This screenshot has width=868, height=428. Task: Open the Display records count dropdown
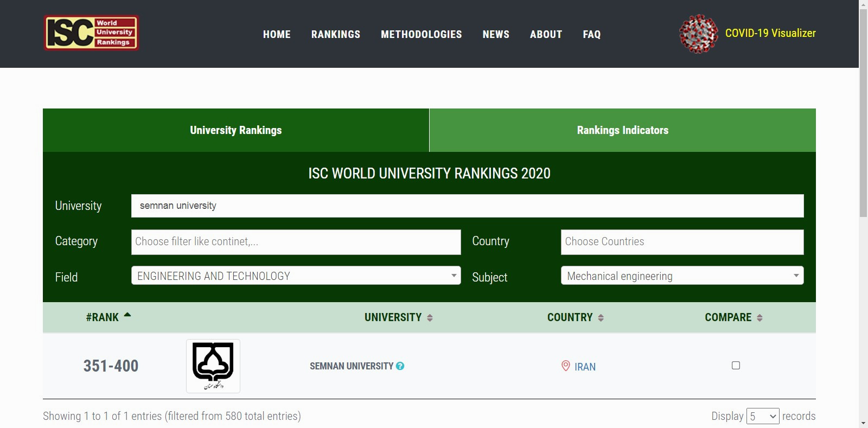tap(763, 417)
